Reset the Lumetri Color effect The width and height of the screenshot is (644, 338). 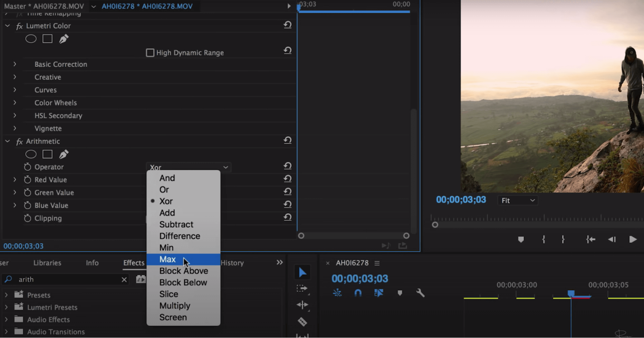287,25
